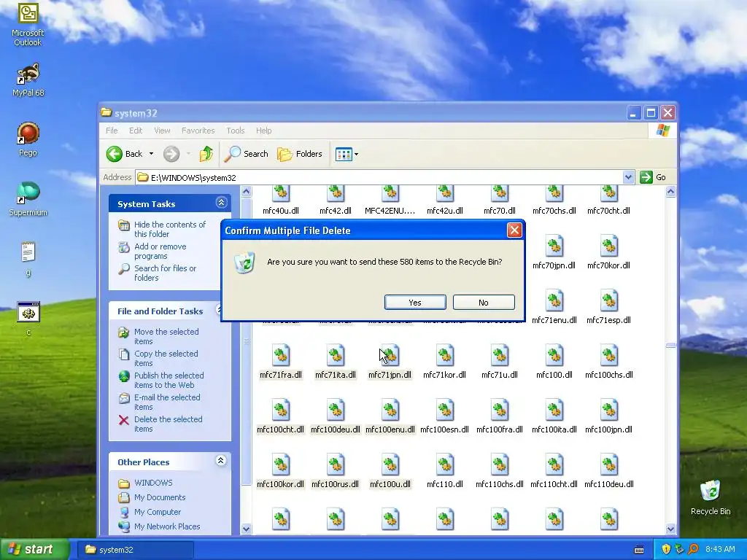Select the Supermium desktop shortcut
Image resolution: width=747 pixels, height=560 pixels.
[28, 199]
